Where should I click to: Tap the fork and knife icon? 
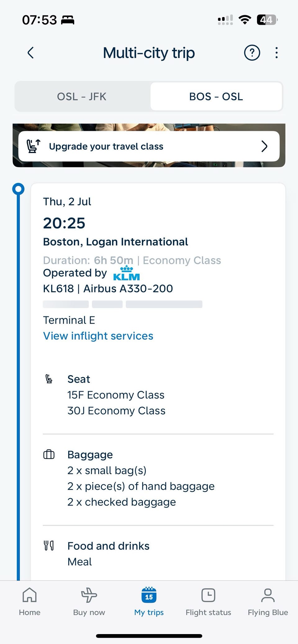pos(49,545)
